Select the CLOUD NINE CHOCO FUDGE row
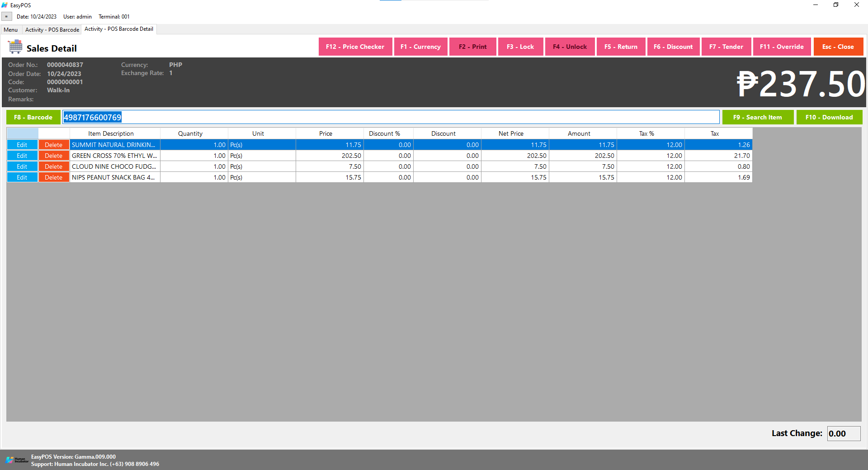The width and height of the screenshot is (868, 470). (114, 166)
